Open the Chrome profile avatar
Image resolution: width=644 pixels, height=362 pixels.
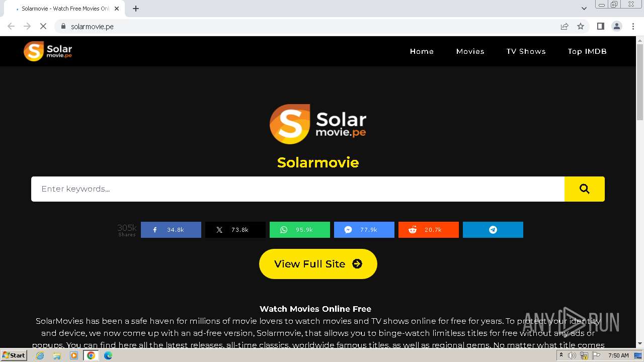click(x=617, y=26)
